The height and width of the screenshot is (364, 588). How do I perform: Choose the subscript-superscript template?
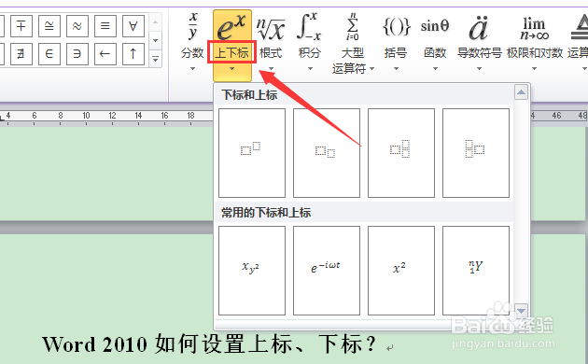(401, 153)
